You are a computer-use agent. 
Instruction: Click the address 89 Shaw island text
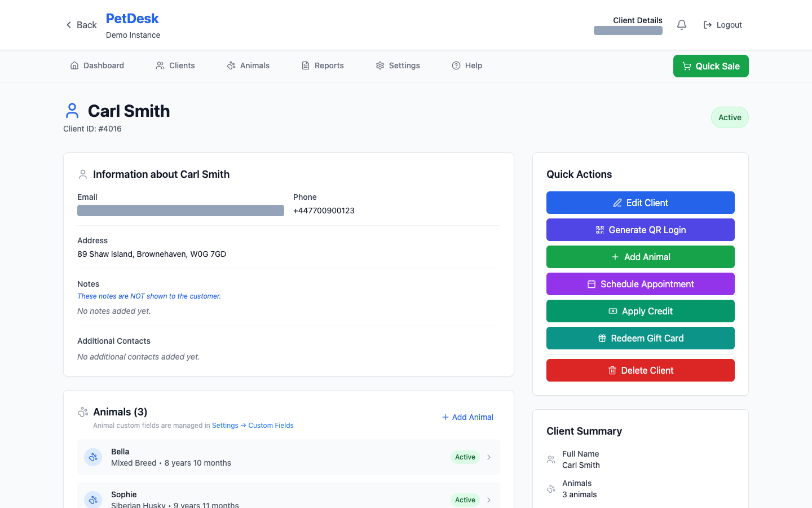coord(152,254)
